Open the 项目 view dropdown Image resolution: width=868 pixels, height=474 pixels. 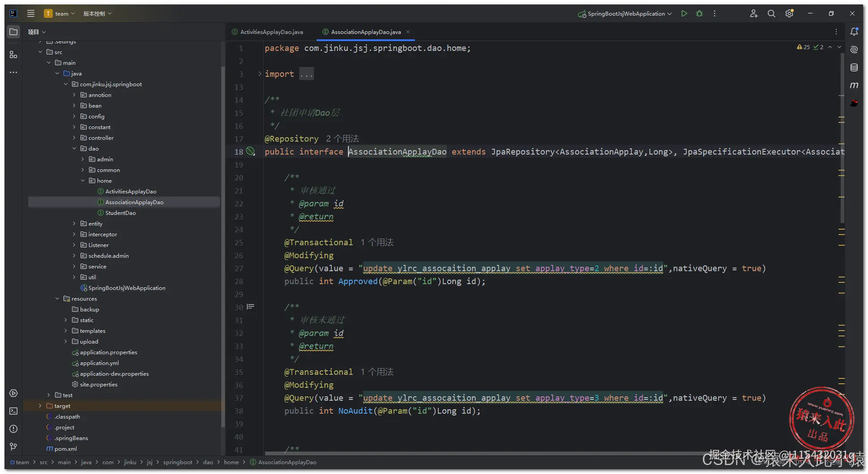click(x=37, y=32)
